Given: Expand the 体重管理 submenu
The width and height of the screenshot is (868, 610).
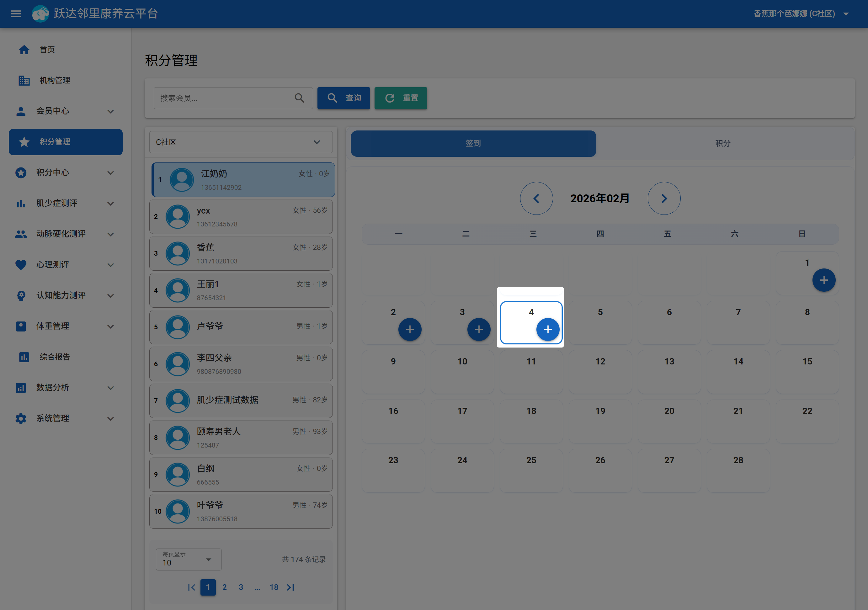Looking at the screenshot, I should [x=110, y=326].
